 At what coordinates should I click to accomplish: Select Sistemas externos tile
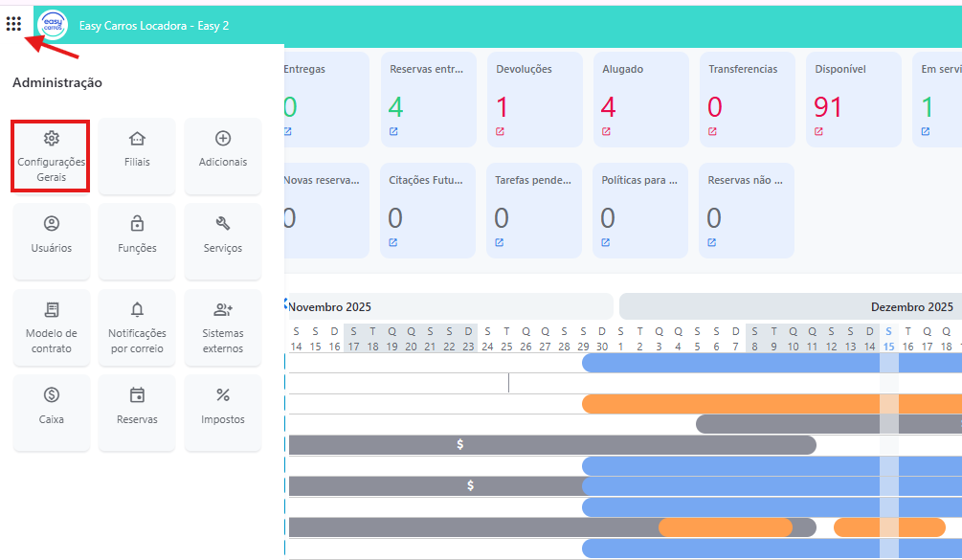[x=223, y=327]
